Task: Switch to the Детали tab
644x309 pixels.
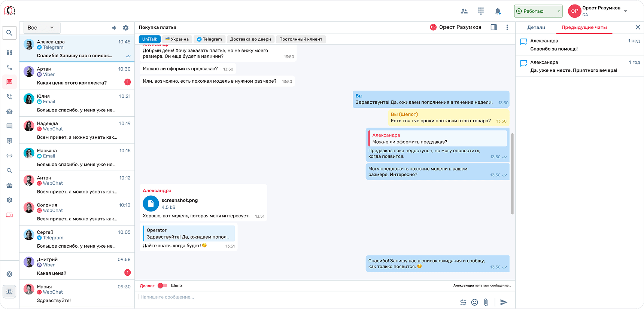Action: click(536, 27)
